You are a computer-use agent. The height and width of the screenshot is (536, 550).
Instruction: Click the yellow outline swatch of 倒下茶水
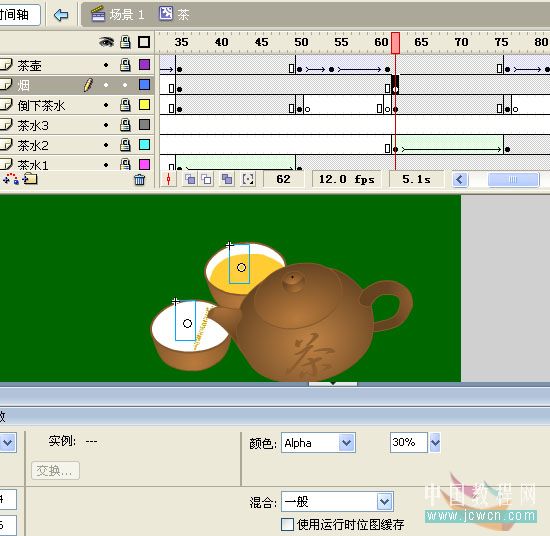[x=145, y=105]
